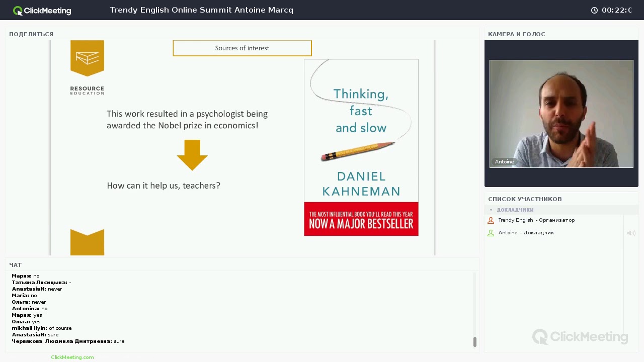Screen dimensions: 644x362
Task: Click chat message "Maria: no"
Action: tap(24, 296)
